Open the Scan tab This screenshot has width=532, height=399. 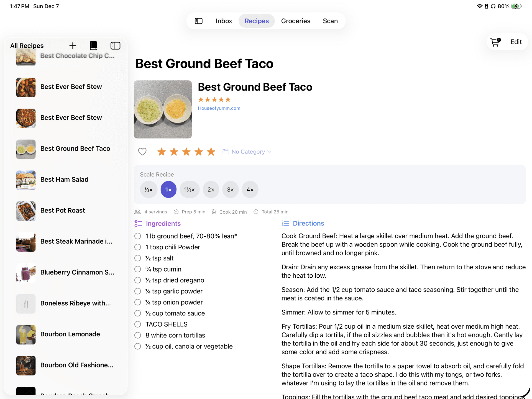point(330,21)
